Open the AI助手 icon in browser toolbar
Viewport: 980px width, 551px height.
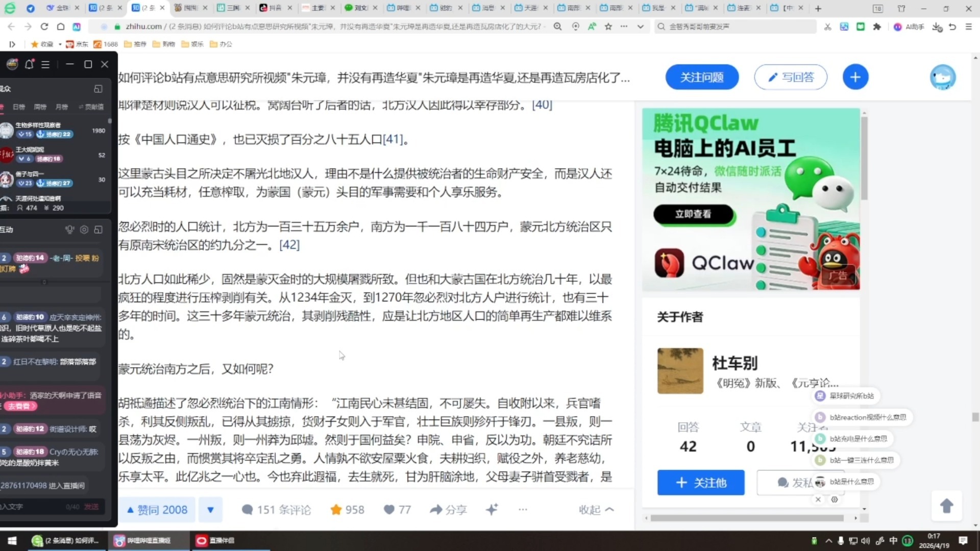[x=908, y=27]
